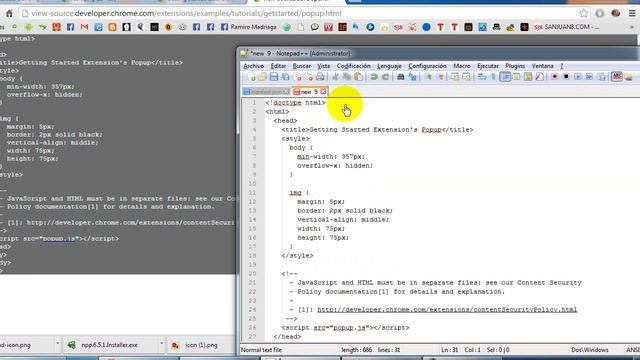
Task: Click the Run macro multiple times icon
Action: [589, 77]
